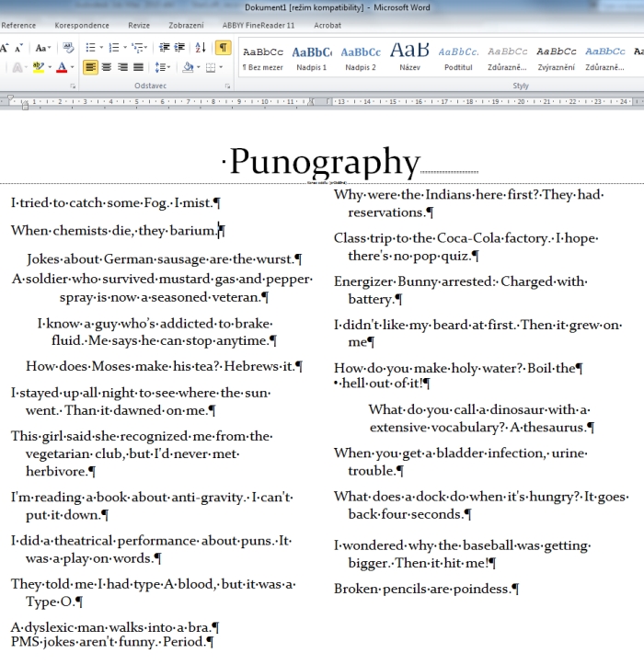Switch to the Revize tab
The height and width of the screenshot is (665, 644).
139,26
